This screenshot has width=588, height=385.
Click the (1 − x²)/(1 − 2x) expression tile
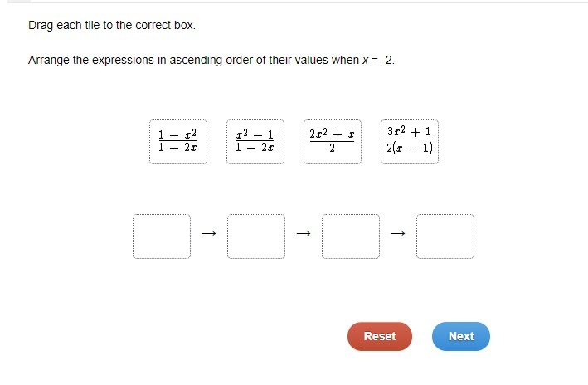click(x=177, y=142)
